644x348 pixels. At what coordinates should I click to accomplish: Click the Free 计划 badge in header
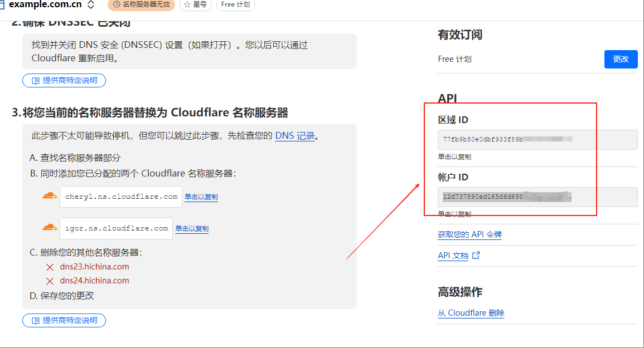click(236, 4)
